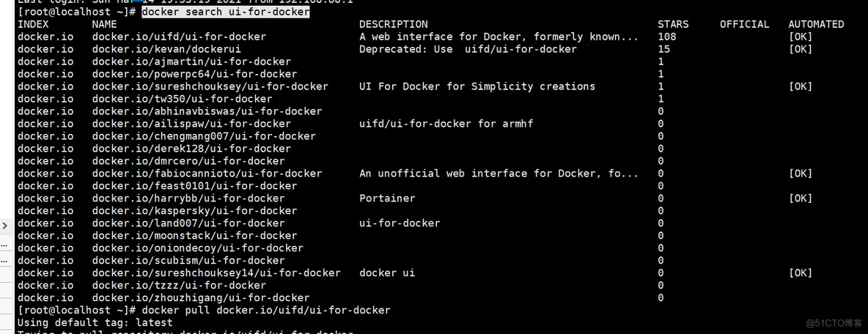Image resolution: width=868 pixels, height=334 pixels.
Task: Click the 'docker ui' description text
Action: (387, 273)
